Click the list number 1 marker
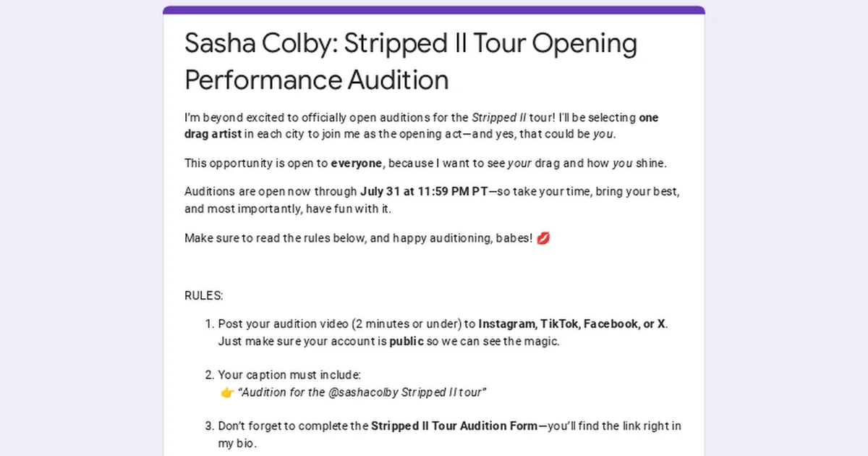This screenshot has width=868, height=456. click(x=209, y=324)
